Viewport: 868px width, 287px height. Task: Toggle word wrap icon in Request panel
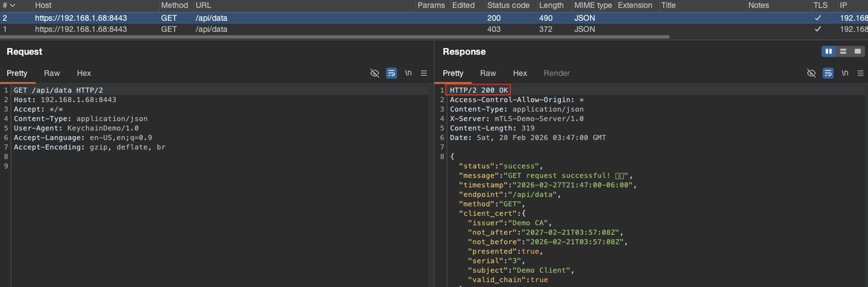(391, 73)
